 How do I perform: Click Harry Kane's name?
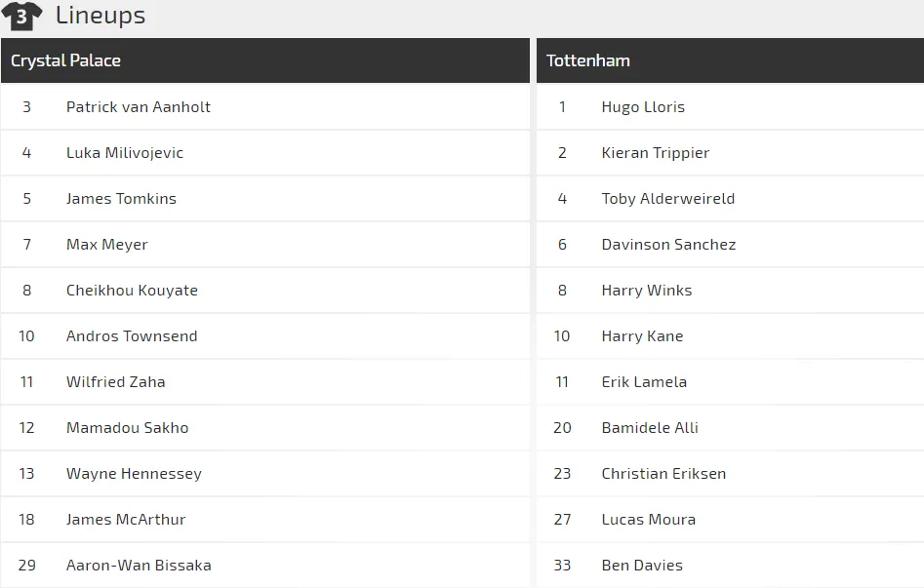tap(642, 335)
